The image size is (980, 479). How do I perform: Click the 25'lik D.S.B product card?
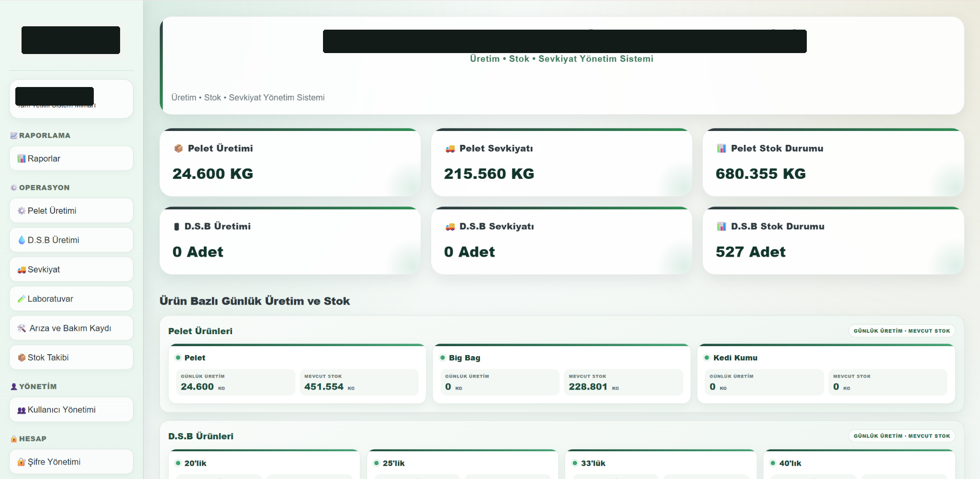463,464
